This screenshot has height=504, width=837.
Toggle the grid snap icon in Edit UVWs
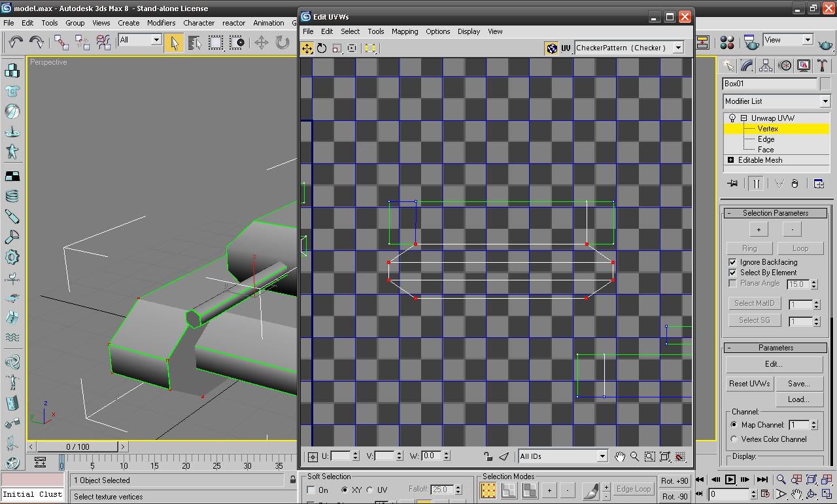tap(679, 456)
